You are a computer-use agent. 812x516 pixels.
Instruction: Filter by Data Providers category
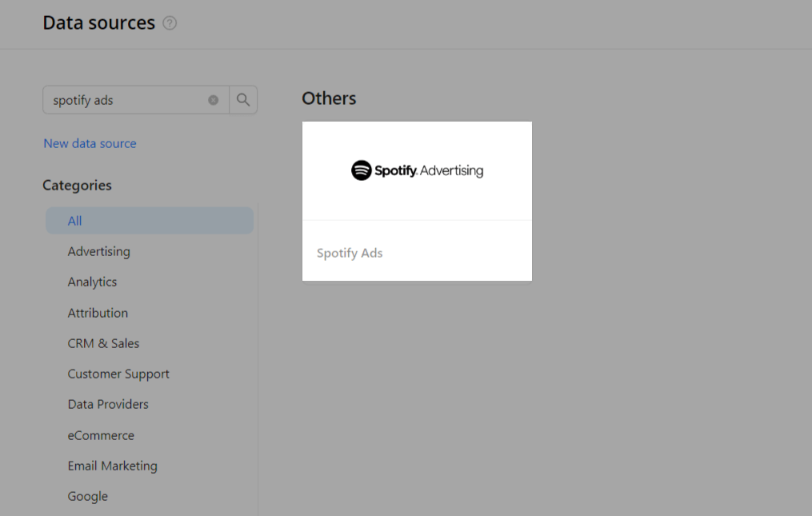pyautogui.click(x=108, y=404)
